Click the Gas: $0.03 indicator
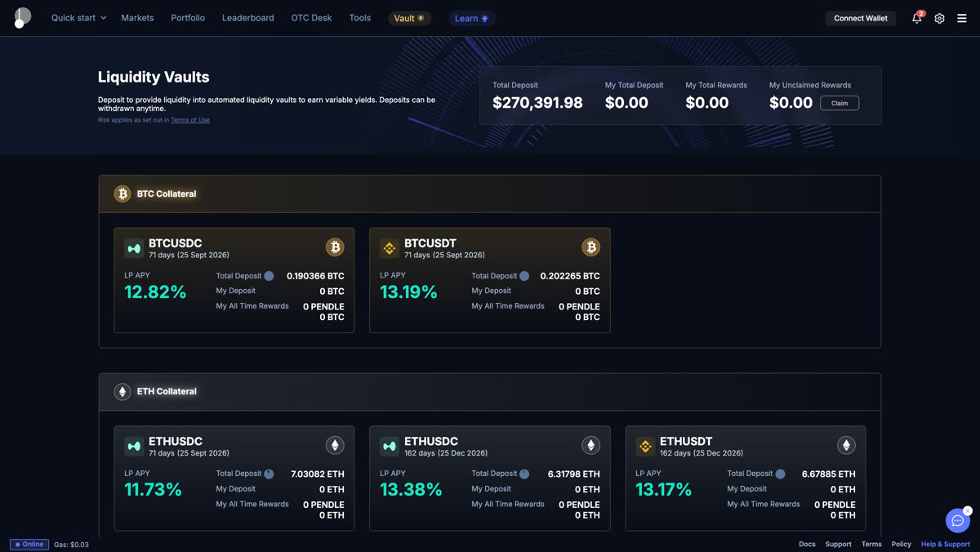This screenshot has width=980, height=552. [x=71, y=544]
